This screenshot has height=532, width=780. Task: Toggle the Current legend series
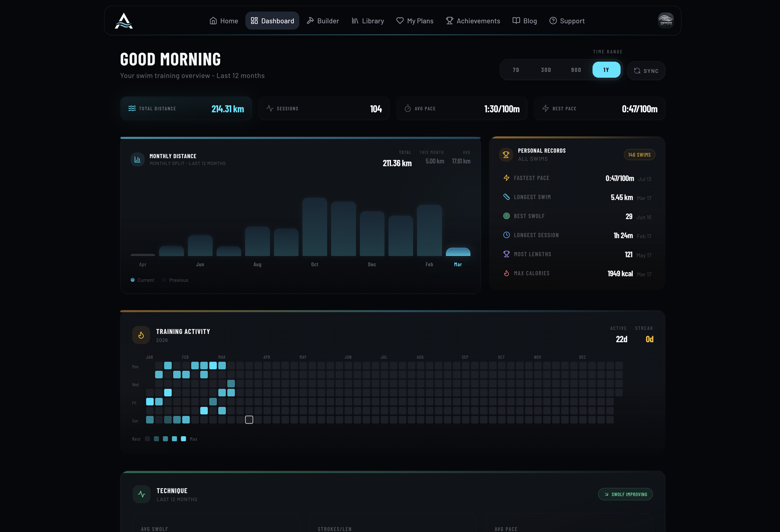click(x=142, y=280)
